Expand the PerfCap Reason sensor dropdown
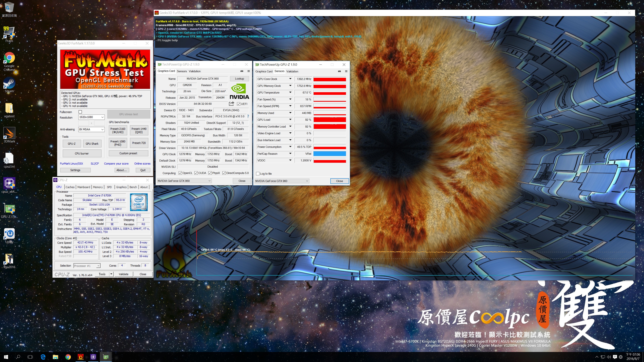644x362 pixels. (x=290, y=154)
